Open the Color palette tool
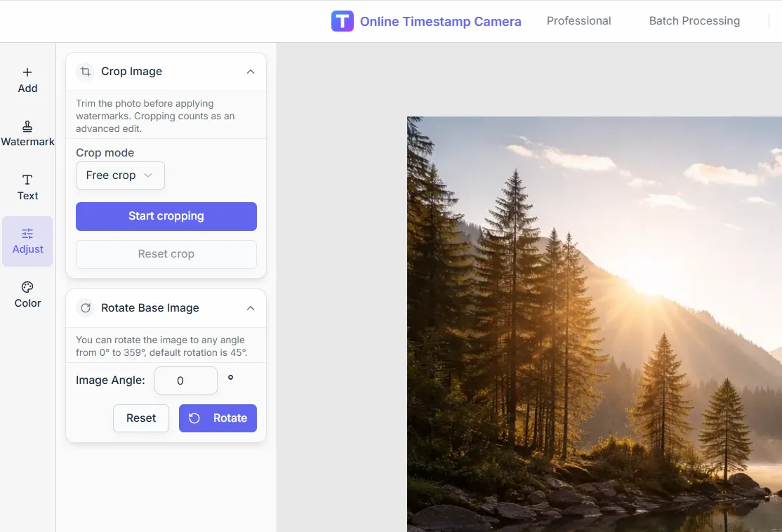Image resolution: width=782 pixels, height=532 pixels. tap(27, 294)
